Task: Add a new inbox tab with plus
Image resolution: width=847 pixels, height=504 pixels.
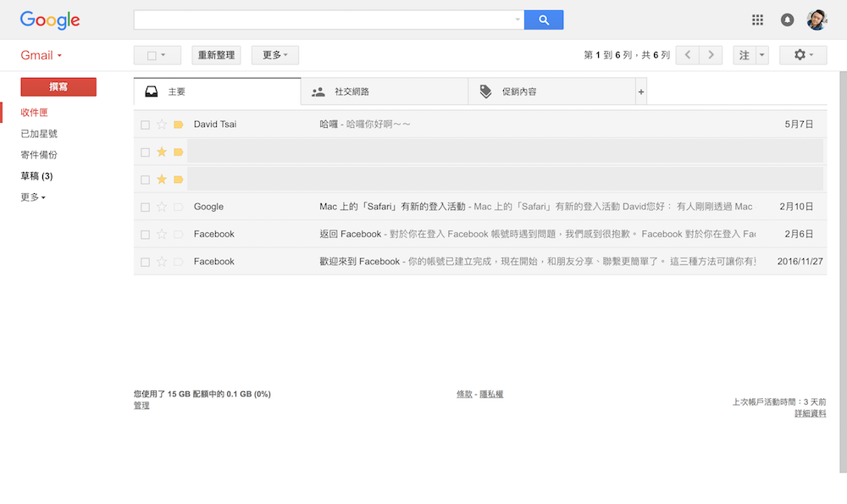Action: point(640,91)
